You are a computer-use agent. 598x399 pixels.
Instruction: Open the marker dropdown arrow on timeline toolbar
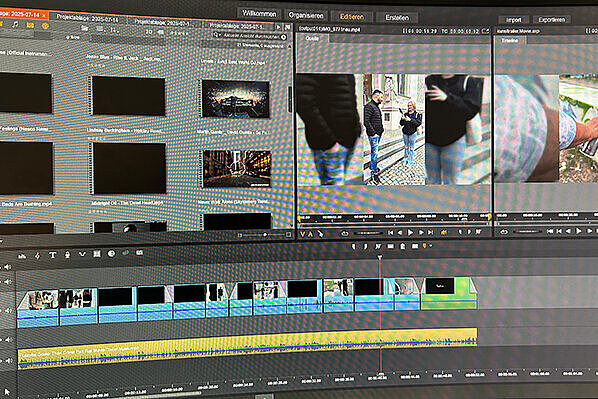(x=431, y=246)
